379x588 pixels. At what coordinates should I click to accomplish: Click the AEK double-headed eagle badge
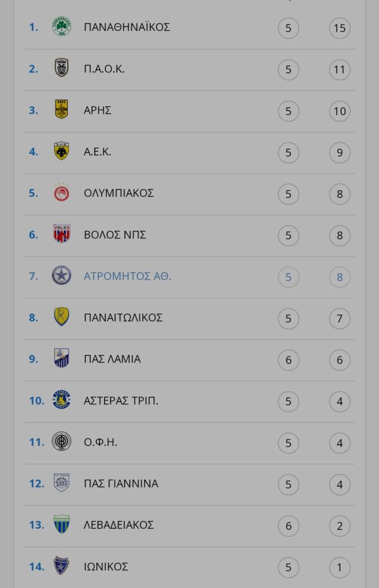point(61,151)
